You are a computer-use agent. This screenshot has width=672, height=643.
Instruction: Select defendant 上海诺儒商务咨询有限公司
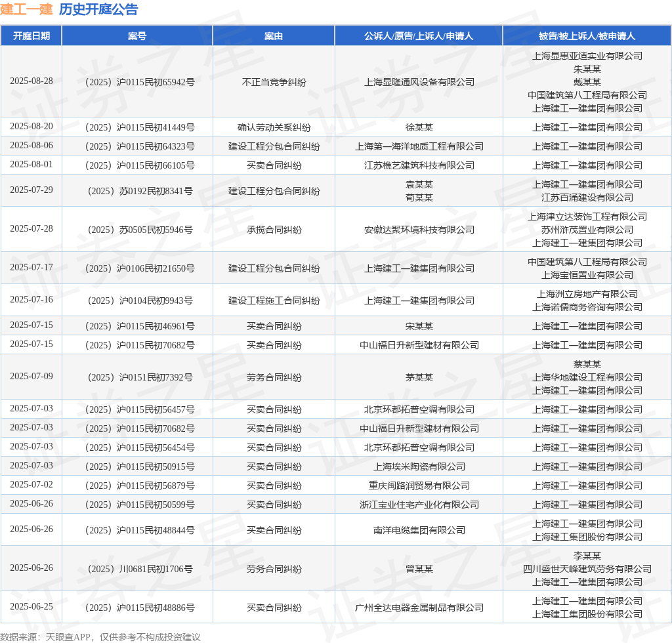[587, 307]
